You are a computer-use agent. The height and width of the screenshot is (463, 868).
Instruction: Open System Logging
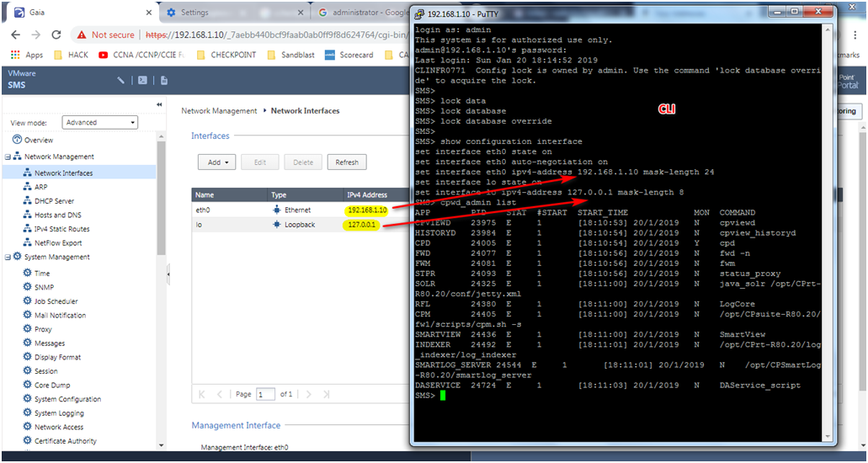click(59, 413)
